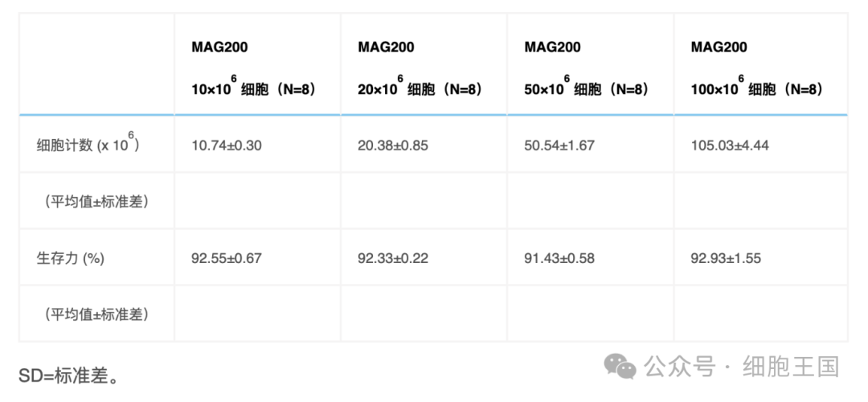Select the 10×10⁶ 细胞 (N=8) column header
The width and height of the screenshot is (868, 402).
(x=253, y=86)
